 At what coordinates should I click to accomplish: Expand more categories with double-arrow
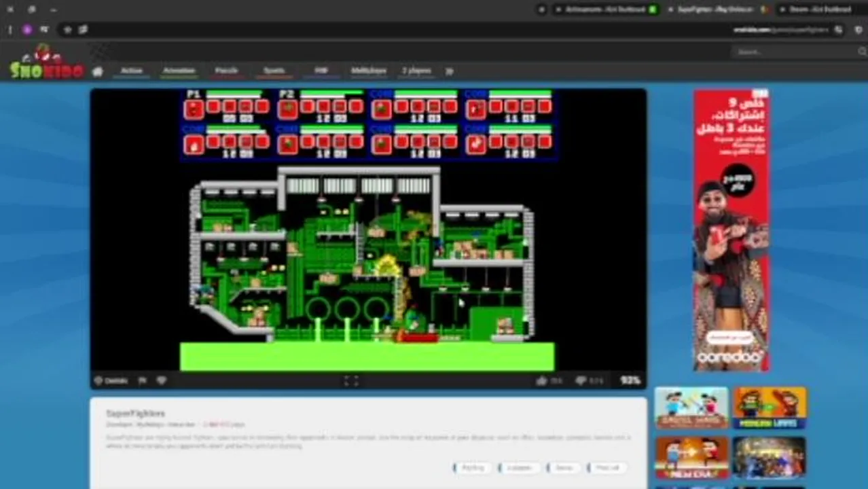pos(449,71)
